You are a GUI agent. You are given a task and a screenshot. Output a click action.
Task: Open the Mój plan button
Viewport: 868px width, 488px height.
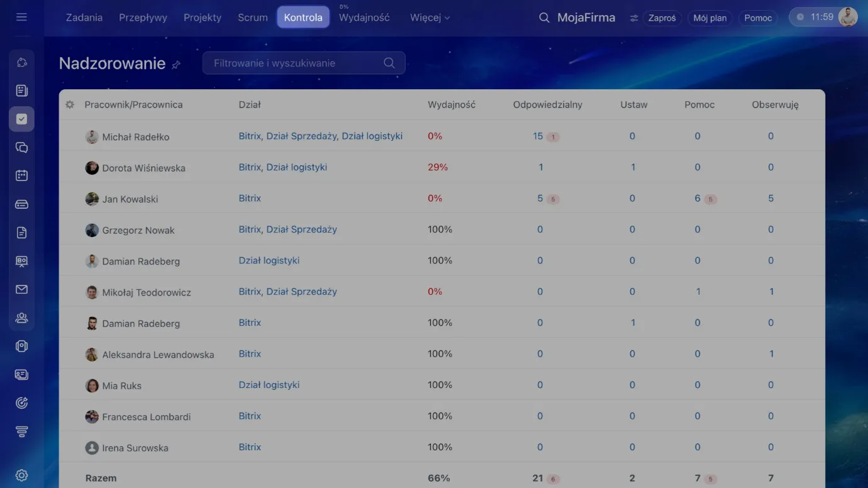709,18
